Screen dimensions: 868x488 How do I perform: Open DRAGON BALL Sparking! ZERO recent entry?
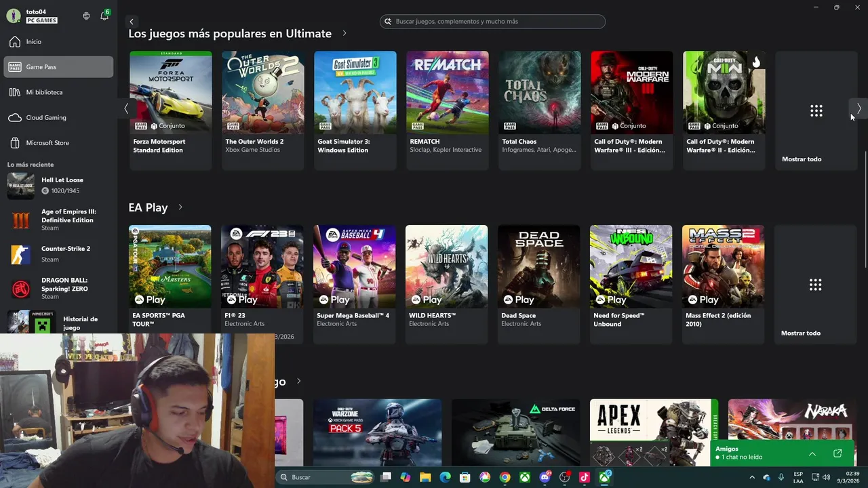(58, 288)
